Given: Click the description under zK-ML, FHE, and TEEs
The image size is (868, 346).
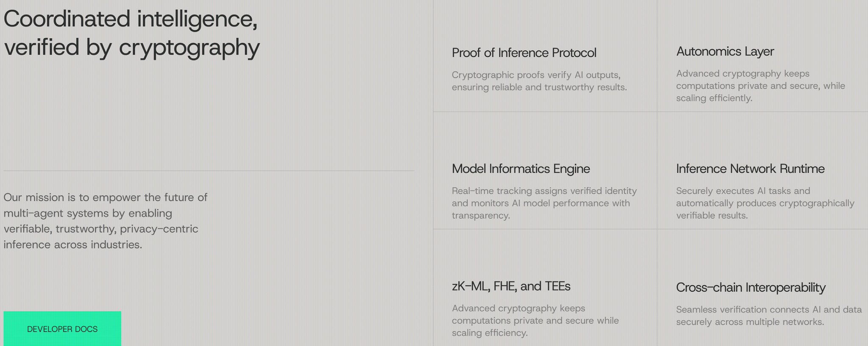Looking at the screenshot, I should [x=535, y=321].
